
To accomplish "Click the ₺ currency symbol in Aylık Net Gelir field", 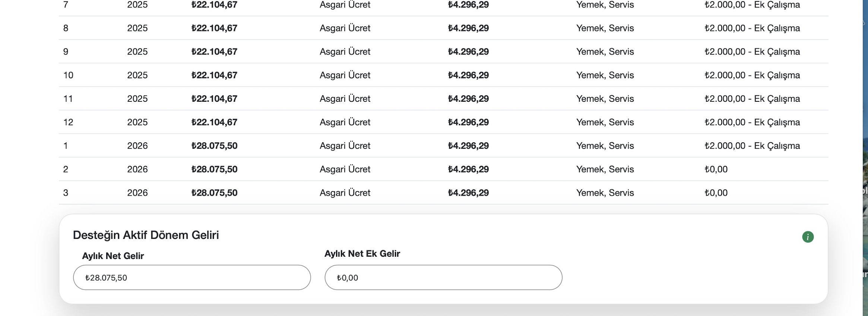I will tap(88, 277).
